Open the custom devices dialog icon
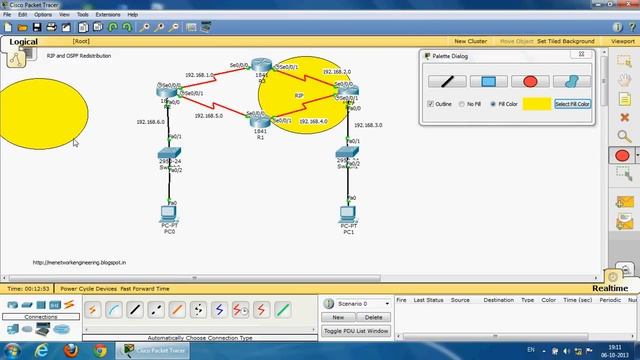The width and height of the screenshot is (640, 360). coord(206,27)
